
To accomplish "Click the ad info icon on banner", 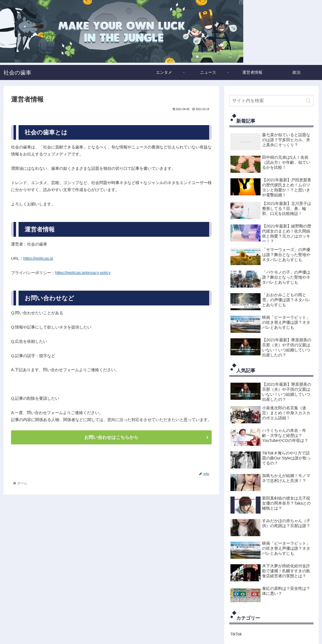I will pos(241,2).
